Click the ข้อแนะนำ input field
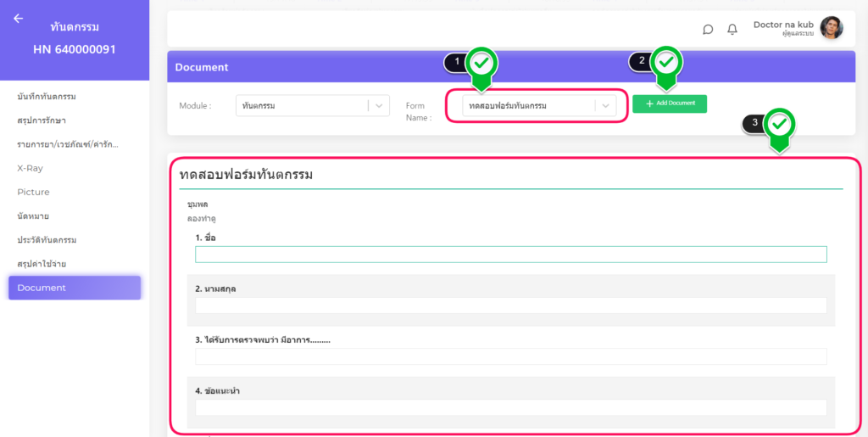The width and height of the screenshot is (868, 437). click(510, 407)
